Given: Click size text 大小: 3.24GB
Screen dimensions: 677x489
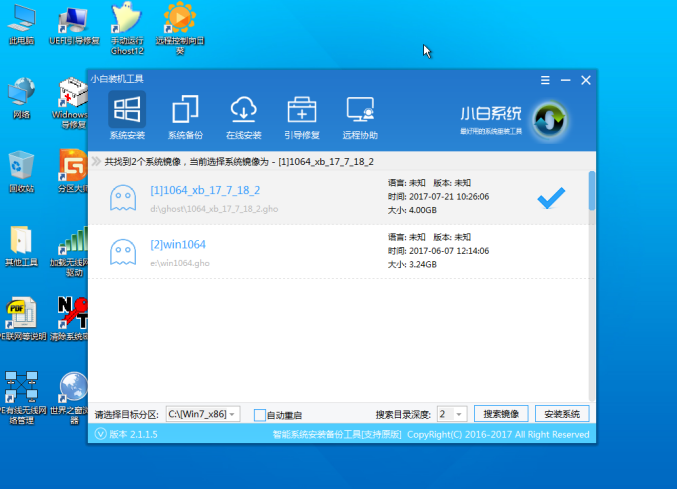Looking at the screenshot, I should pos(412,265).
